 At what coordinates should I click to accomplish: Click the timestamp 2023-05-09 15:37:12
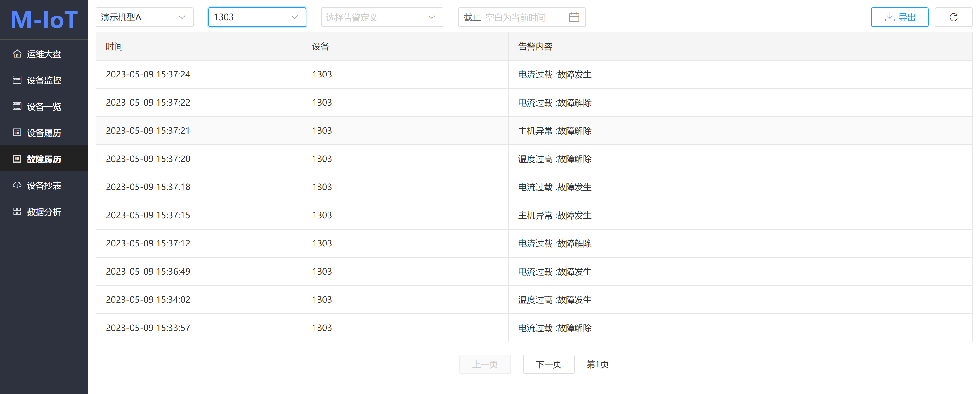(148, 243)
